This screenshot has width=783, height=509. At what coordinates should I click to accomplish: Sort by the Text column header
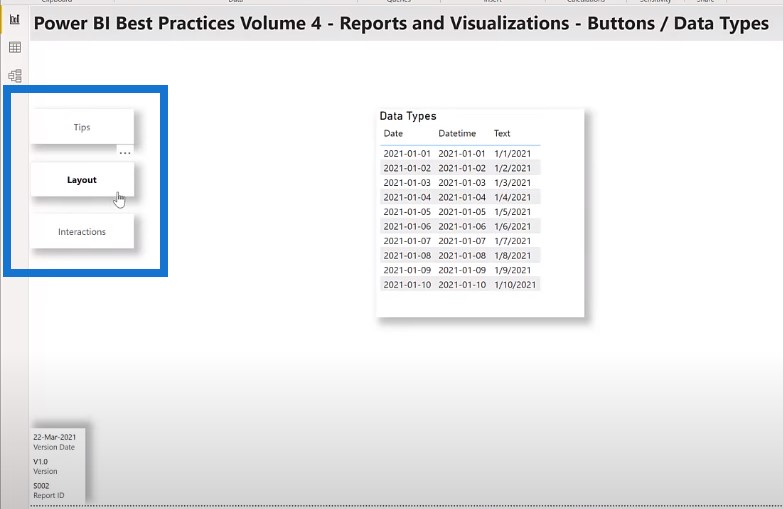click(502, 133)
